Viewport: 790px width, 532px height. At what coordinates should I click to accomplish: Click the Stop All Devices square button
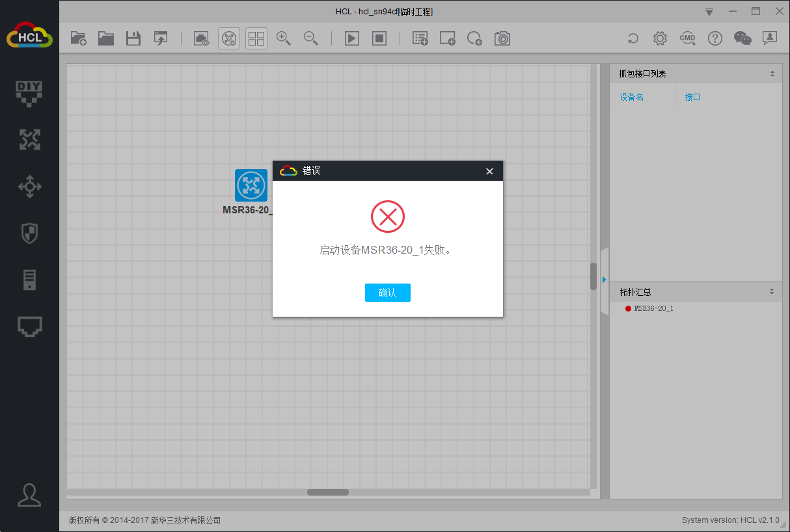tap(379, 38)
